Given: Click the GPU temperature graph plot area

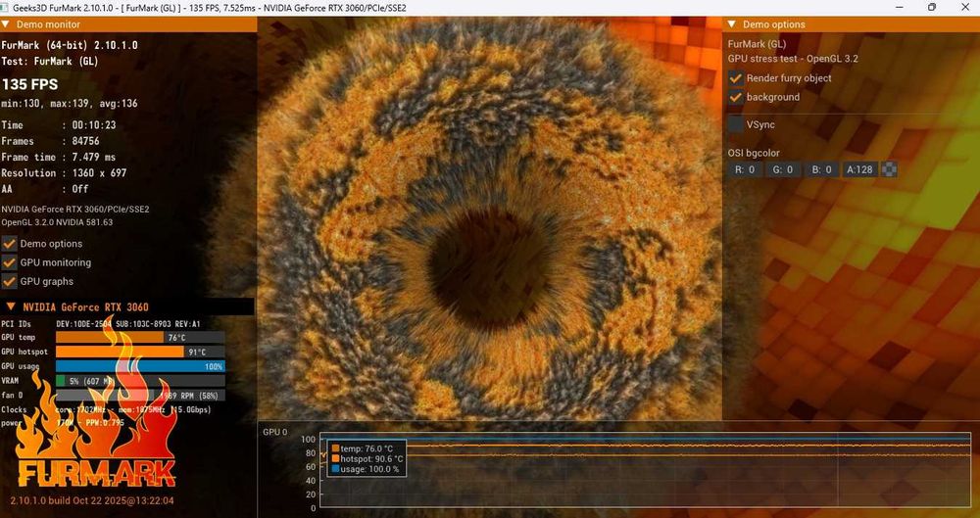Looking at the screenshot, I should pos(645,469).
